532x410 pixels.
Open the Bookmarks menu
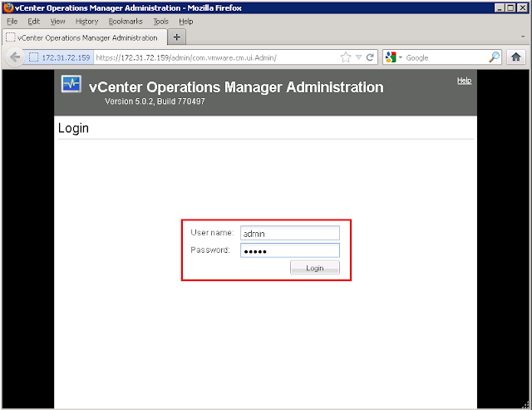point(126,22)
